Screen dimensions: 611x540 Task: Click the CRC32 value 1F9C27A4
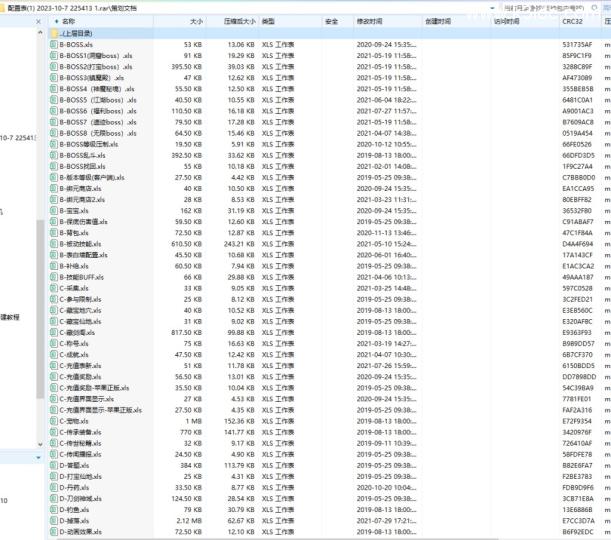pos(577,166)
